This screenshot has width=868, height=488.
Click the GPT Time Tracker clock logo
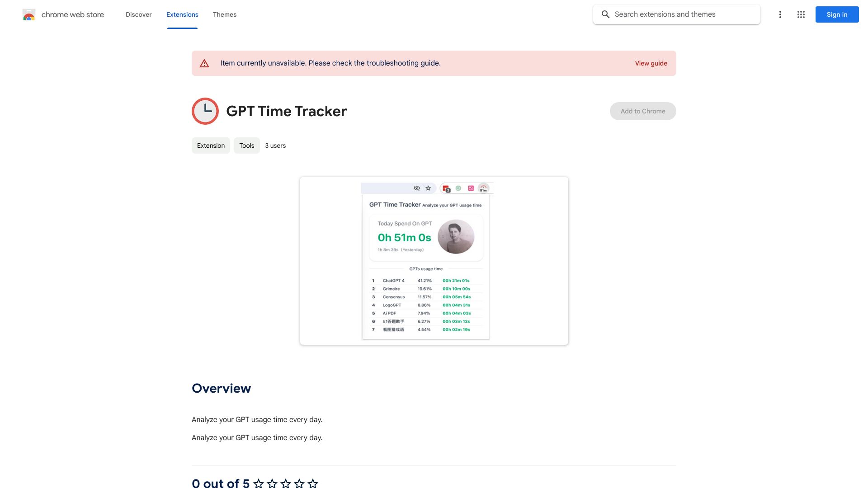(x=205, y=111)
